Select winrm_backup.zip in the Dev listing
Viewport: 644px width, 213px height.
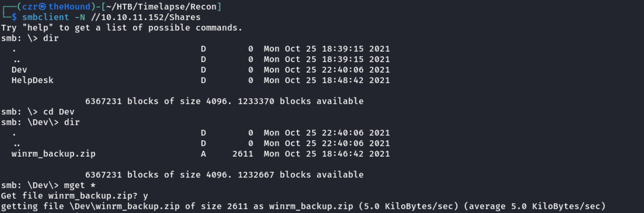tap(53, 154)
